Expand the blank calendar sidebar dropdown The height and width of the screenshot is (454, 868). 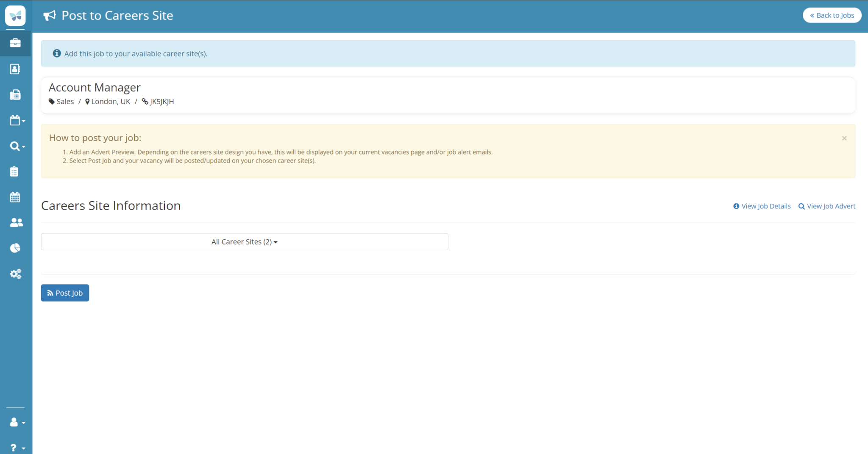(17, 121)
